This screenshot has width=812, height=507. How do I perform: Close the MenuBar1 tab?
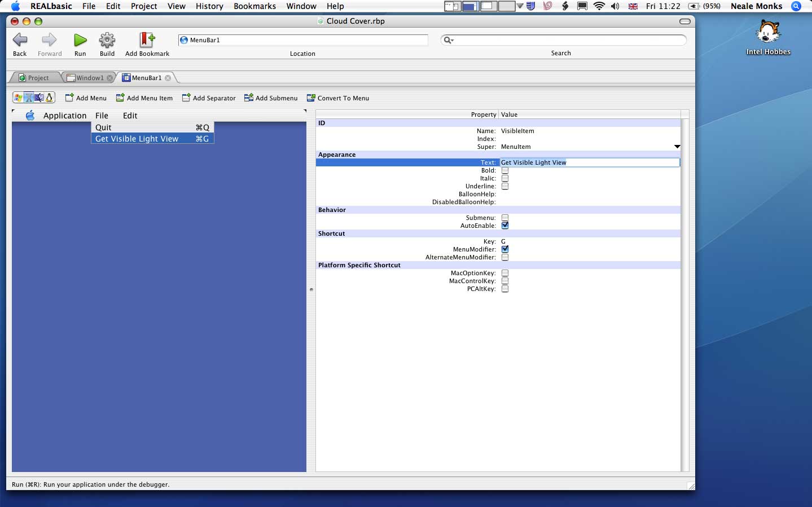[x=168, y=78]
